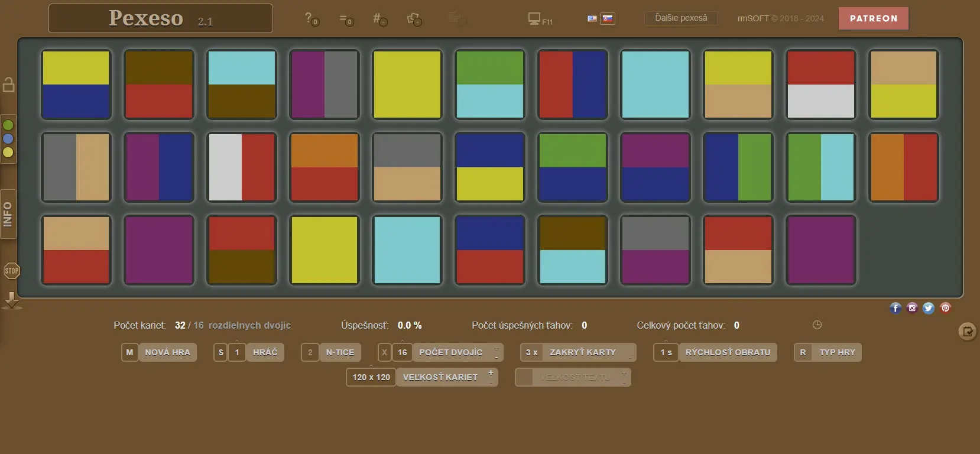
Task: Click the padlock icon in left sidebar
Action: 9,85
